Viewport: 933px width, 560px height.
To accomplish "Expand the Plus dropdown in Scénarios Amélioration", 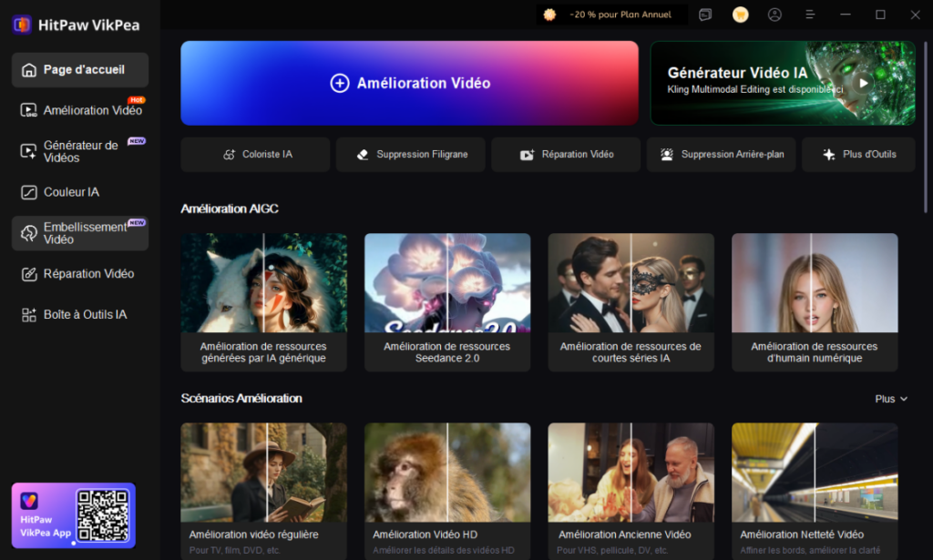I will [891, 399].
